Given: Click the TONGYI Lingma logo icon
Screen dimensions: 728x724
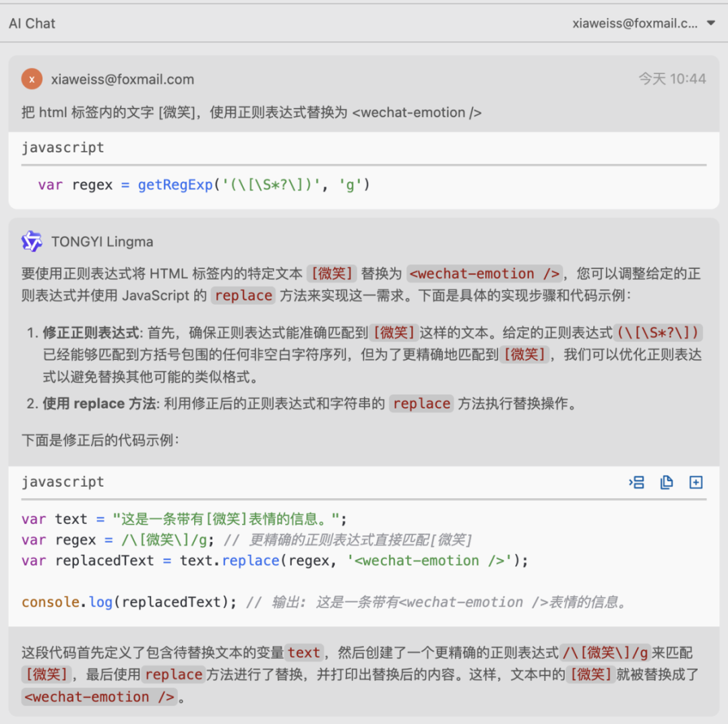Looking at the screenshot, I should [x=32, y=241].
